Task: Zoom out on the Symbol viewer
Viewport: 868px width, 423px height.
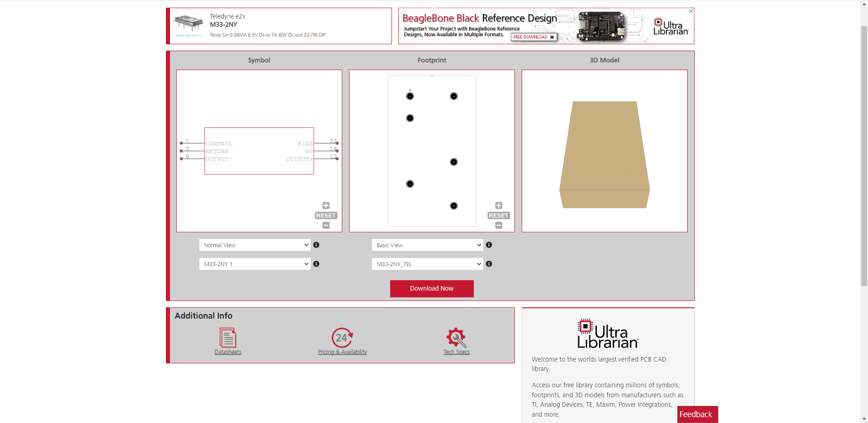Action: (x=326, y=225)
